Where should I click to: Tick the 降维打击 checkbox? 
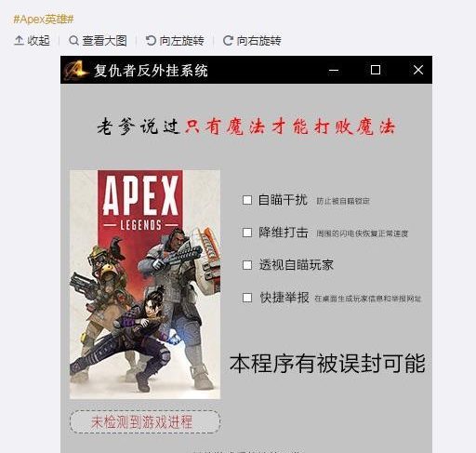click(x=247, y=233)
